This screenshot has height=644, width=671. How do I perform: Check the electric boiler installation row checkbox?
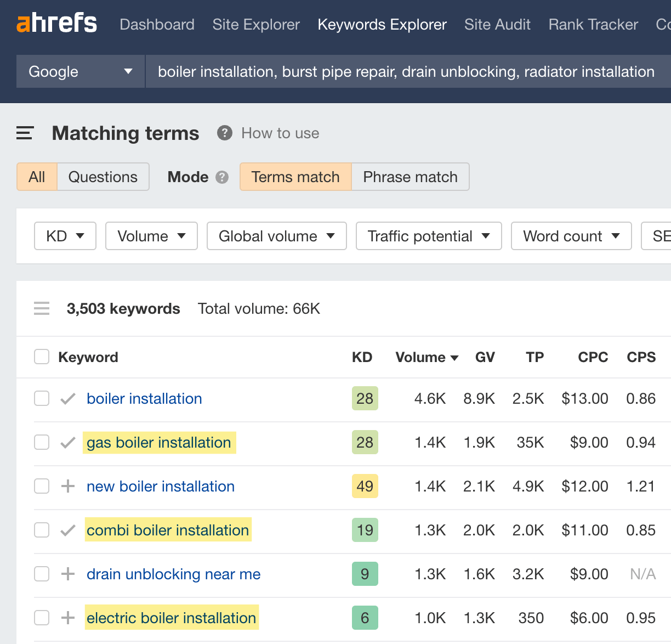pyautogui.click(x=41, y=618)
